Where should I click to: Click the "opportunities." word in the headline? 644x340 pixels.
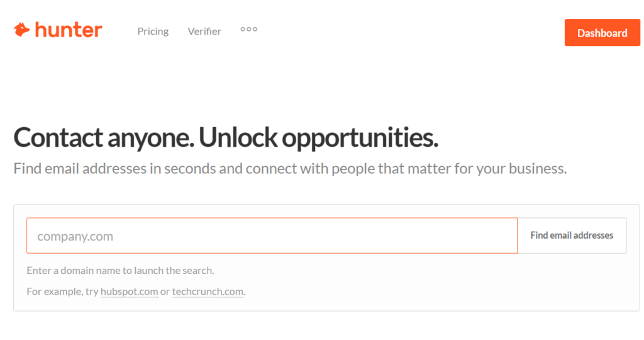359,138
